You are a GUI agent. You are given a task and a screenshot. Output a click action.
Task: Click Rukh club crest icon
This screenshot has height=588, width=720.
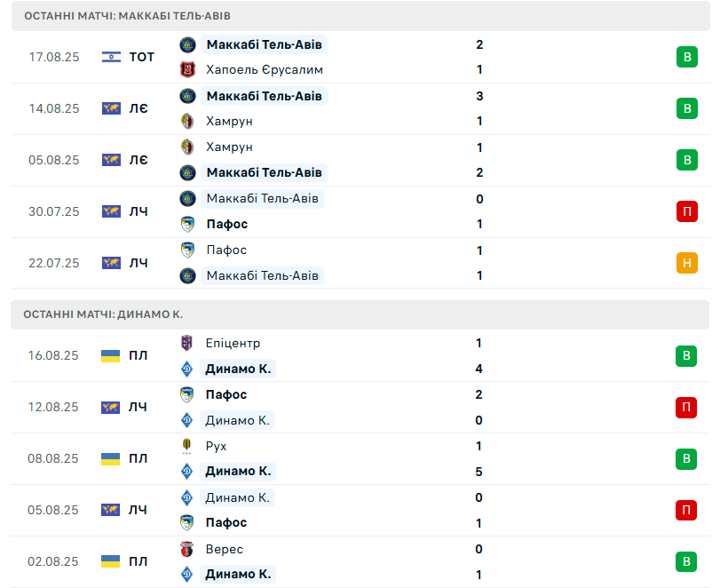click(187, 446)
